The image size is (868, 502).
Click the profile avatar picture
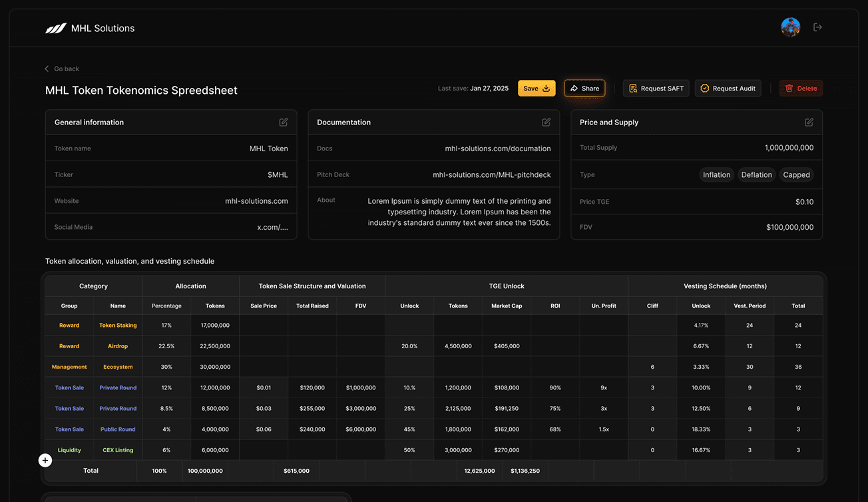790,27
